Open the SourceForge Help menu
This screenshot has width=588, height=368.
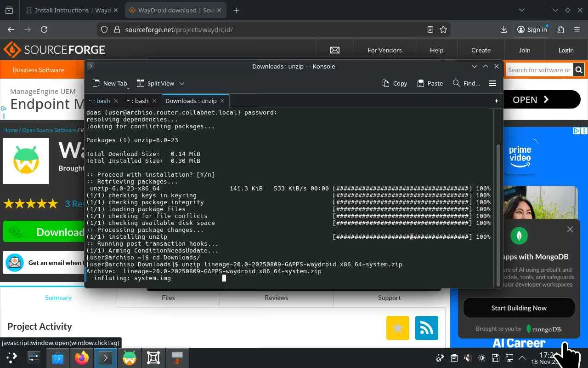(x=436, y=50)
